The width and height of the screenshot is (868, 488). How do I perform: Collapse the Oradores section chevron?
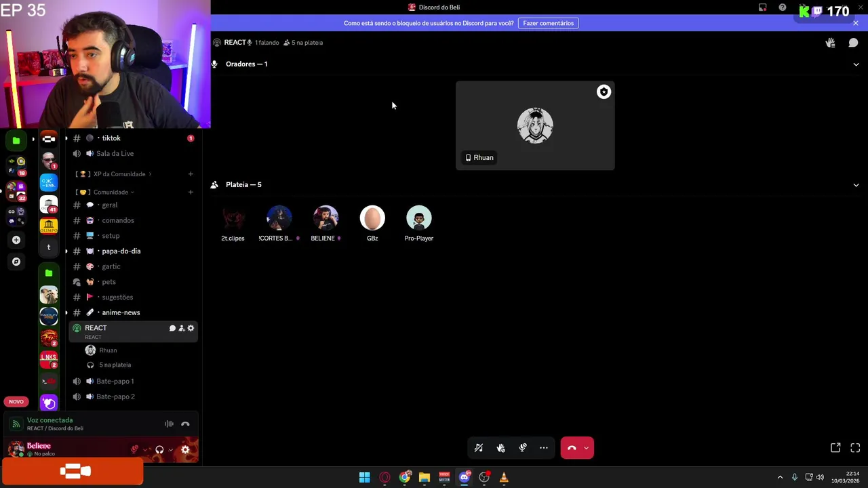(856, 64)
